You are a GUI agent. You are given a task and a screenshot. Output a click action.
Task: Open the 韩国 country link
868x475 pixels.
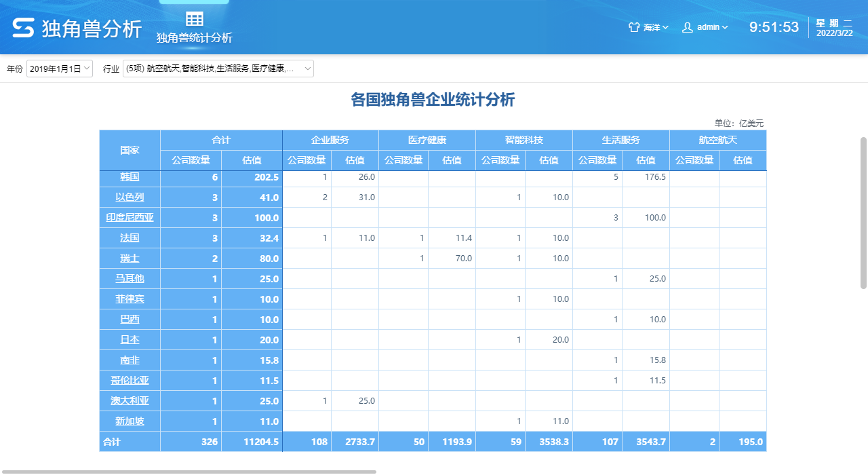[130, 177]
